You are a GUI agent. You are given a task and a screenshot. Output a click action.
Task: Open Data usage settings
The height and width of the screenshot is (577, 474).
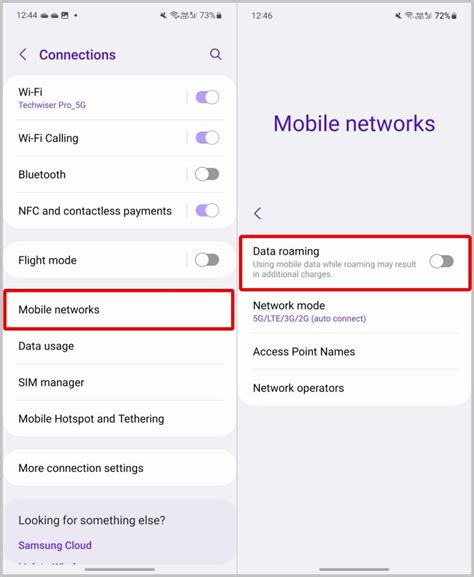[x=119, y=346]
